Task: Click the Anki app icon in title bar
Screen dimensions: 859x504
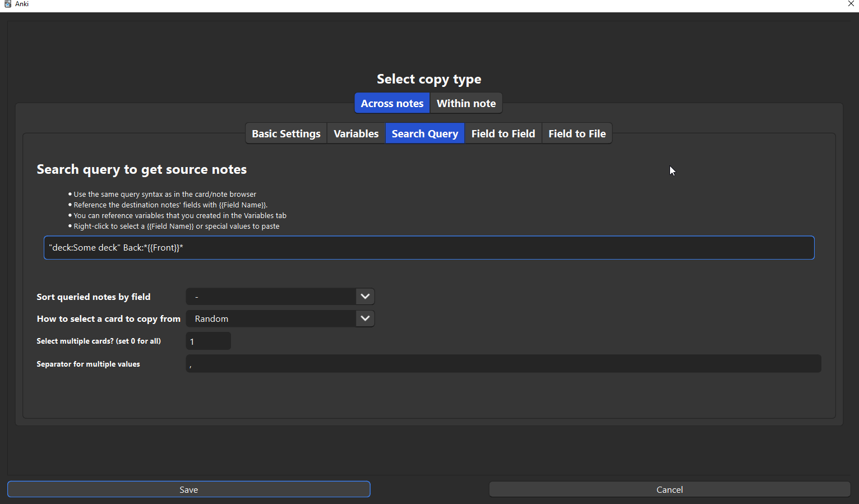Action: pos(8,4)
